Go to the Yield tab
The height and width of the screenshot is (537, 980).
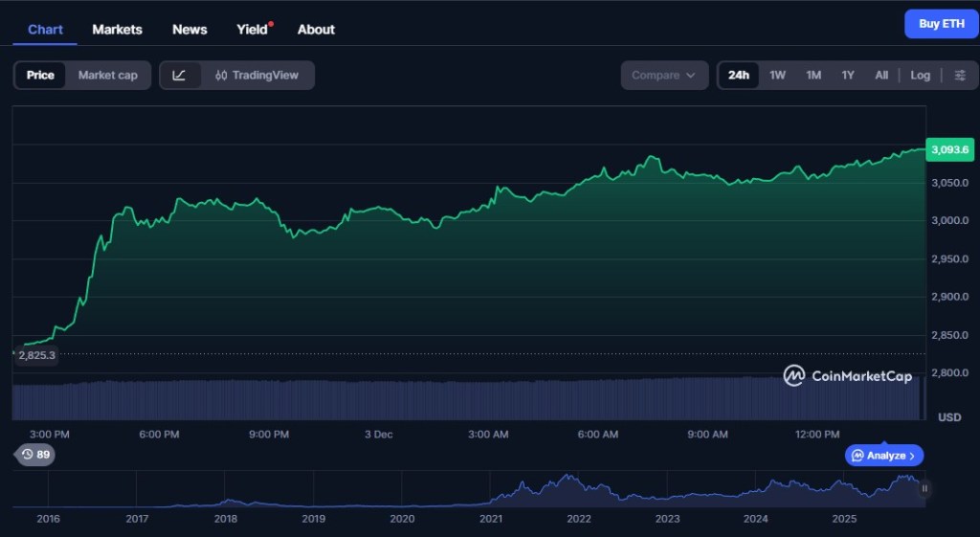point(253,30)
